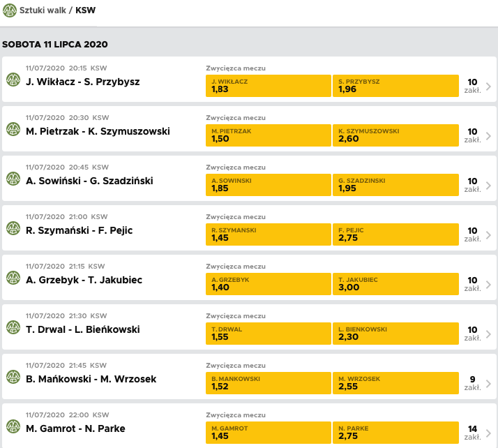The width and height of the screenshot is (498, 448).
Task: Select K. Szymuszowski odds 2,60
Action: (x=395, y=135)
